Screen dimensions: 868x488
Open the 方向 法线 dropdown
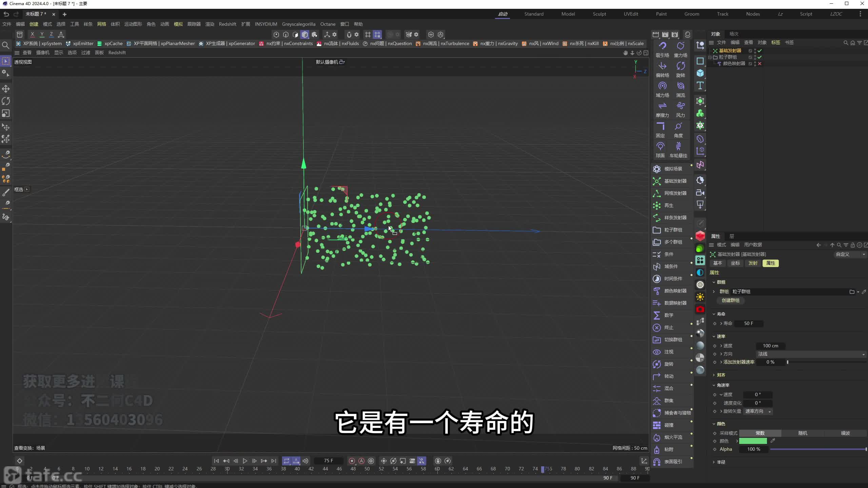click(811, 354)
